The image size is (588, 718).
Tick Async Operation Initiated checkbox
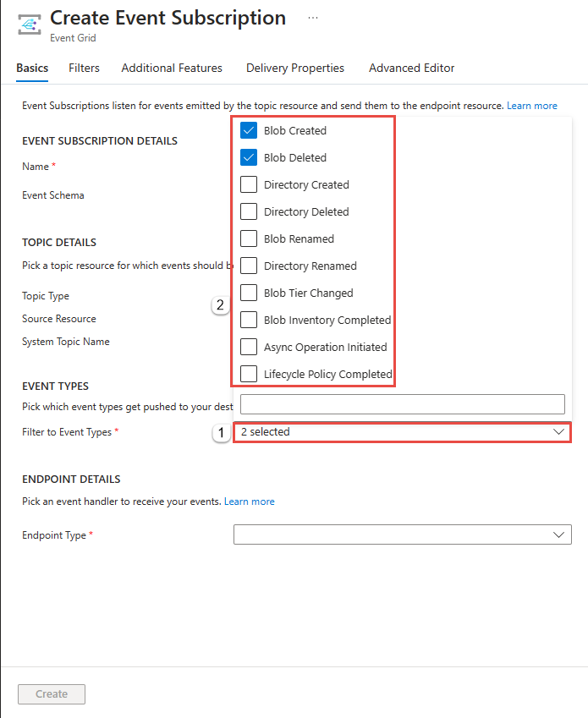pyautogui.click(x=249, y=347)
